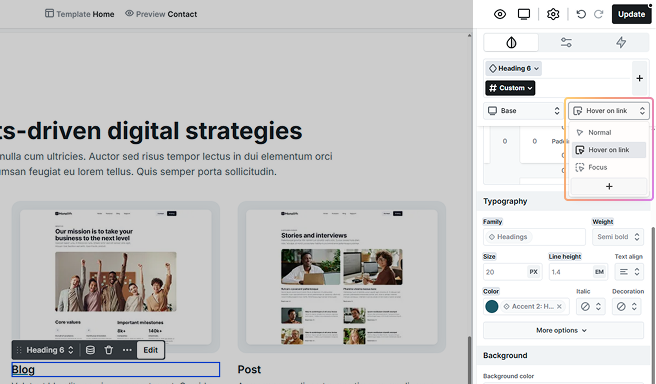Viewport: 656px width, 384px height.
Task: Click the Template Home selector
Action: point(79,14)
